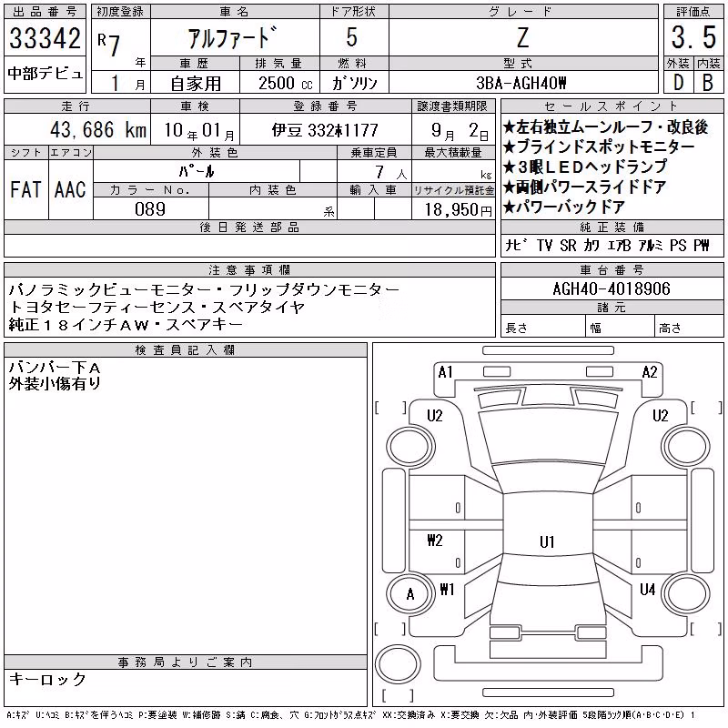Click inspector note バンパー下A
The height and width of the screenshot is (728, 728).
coord(55,368)
